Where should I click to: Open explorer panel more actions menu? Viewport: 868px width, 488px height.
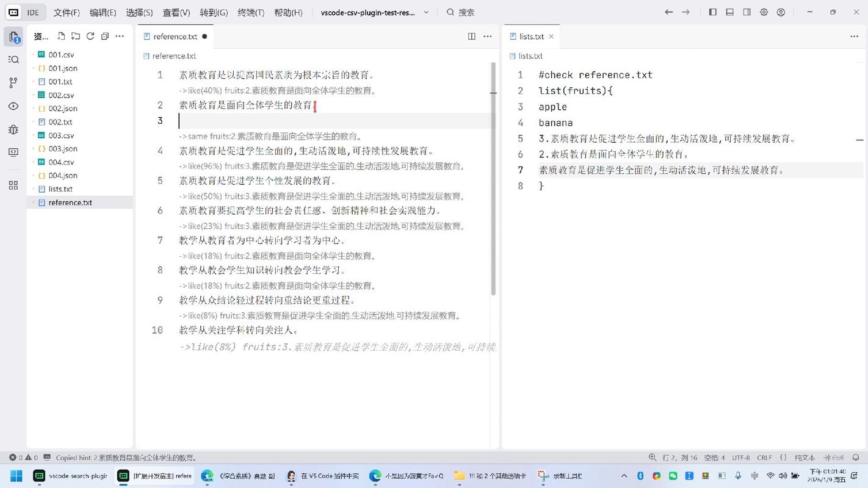coord(120,37)
